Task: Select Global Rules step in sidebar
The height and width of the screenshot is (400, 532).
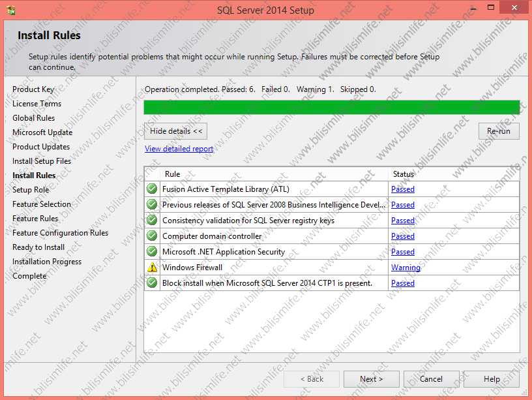Action: (x=34, y=118)
